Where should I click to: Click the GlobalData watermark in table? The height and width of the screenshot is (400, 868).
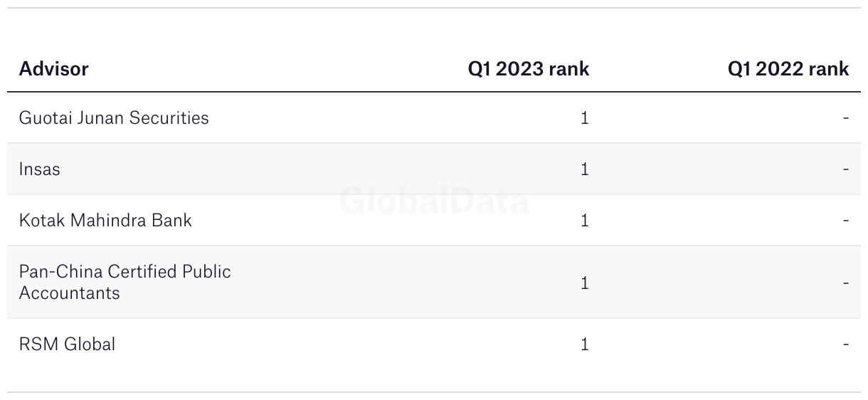coord(434,201)
